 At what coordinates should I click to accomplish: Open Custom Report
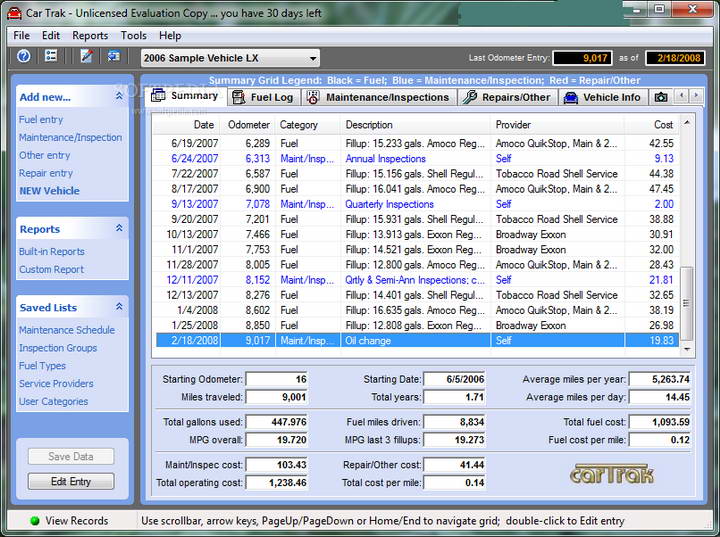[51, 269]
